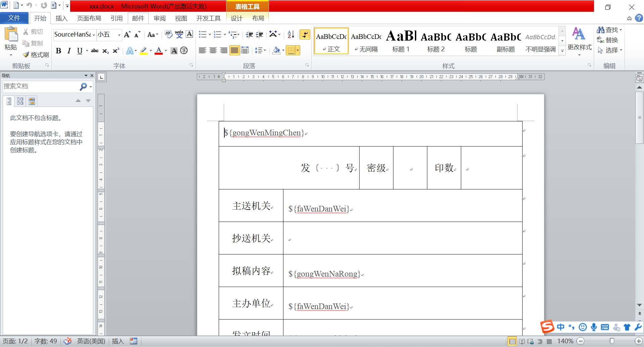Switch to the 引用 References tab
This screenshot has width=644, height=347.
[117, 18]
